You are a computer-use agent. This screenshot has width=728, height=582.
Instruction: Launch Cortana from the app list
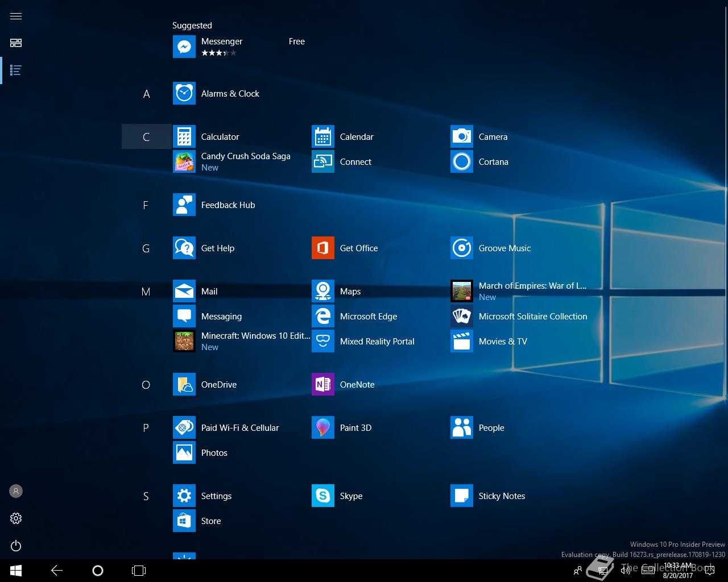[x=462, y=161]
